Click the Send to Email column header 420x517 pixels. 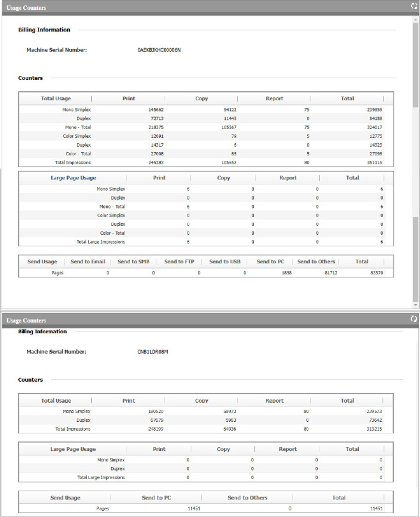pos(87,262)
